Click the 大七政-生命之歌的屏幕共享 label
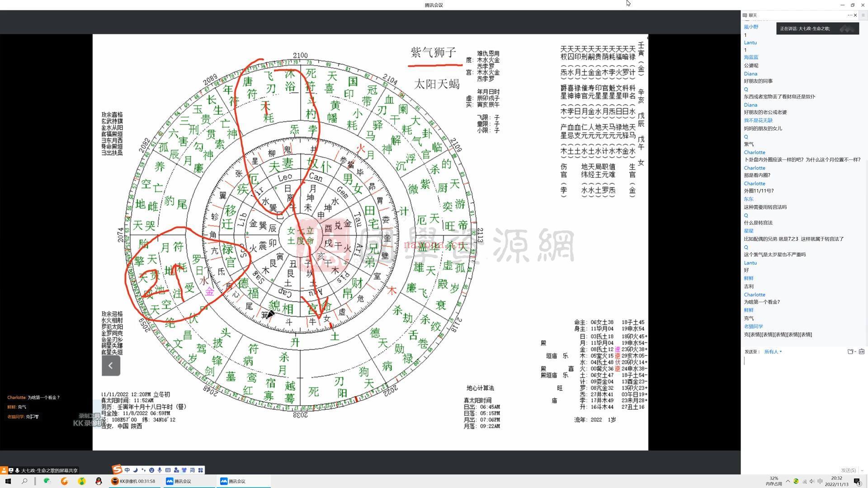 pos(49,470)
